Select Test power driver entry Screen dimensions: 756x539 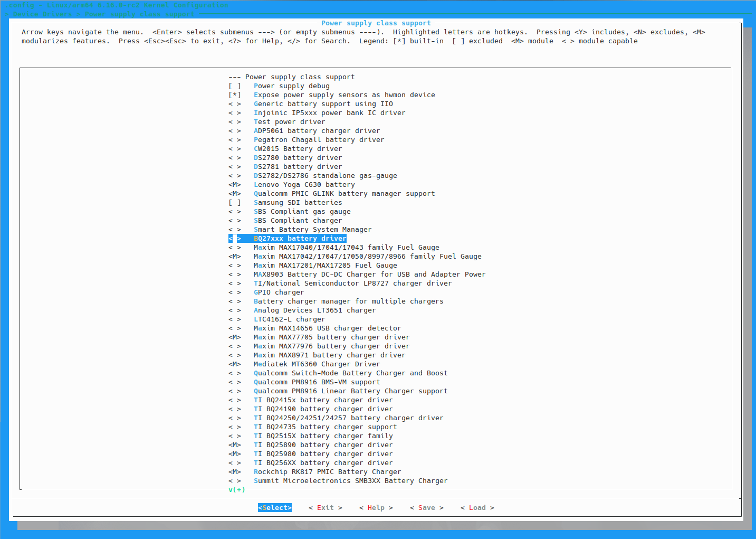[289, 122]
